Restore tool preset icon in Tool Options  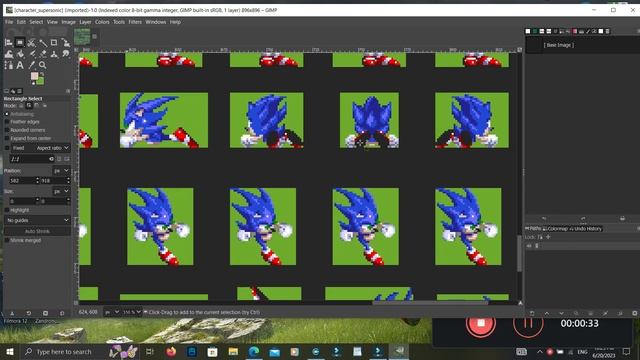[x=29, y=313]
